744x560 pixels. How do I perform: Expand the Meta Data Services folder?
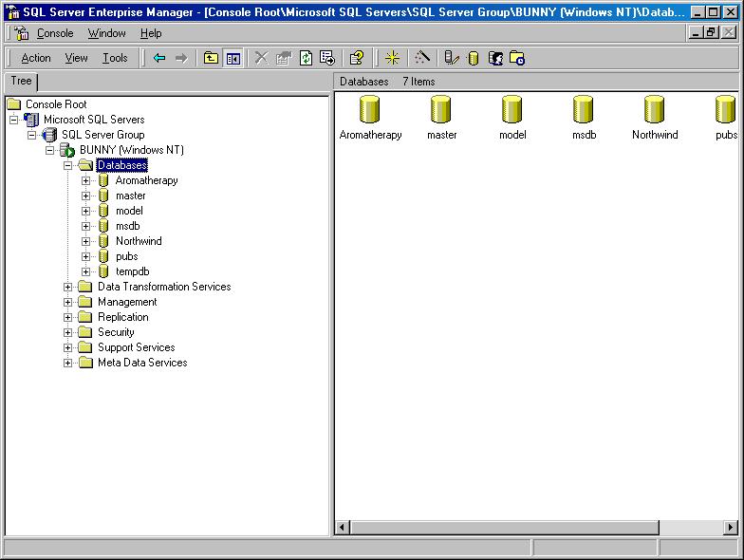(68, 363)
